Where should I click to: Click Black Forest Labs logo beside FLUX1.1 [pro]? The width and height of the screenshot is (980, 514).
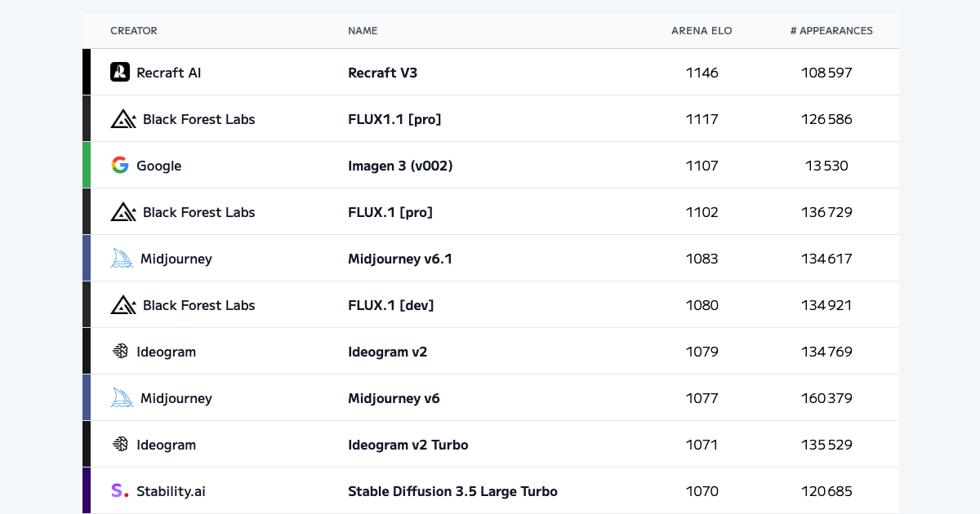coord(123,119)
